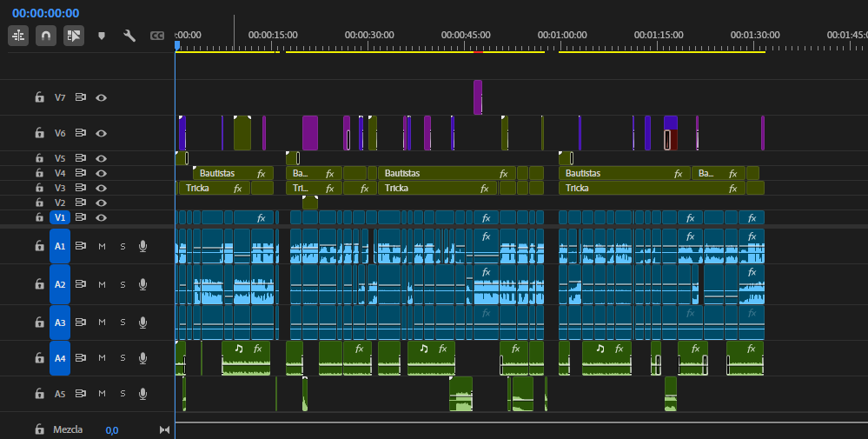The width and height of the screenshot is (868, 439).
Task: Toggle sync lock on track A4
Action: (x=80, y=357)
